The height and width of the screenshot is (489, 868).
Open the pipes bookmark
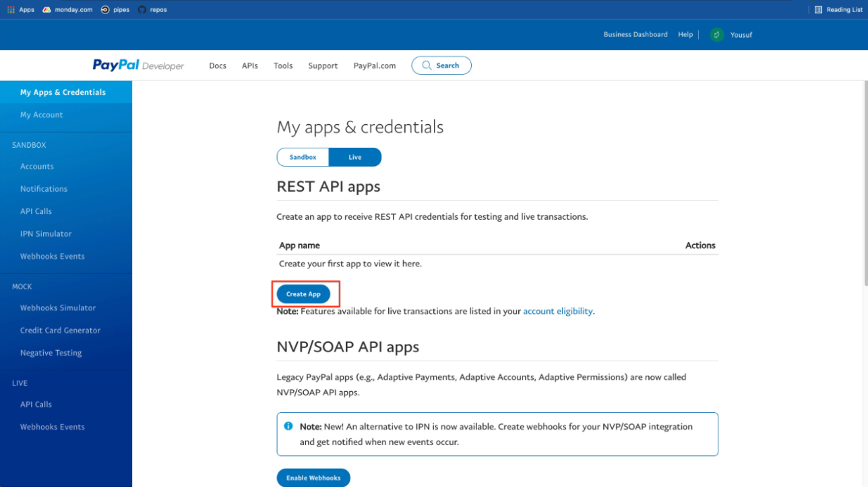coord(115,9)
